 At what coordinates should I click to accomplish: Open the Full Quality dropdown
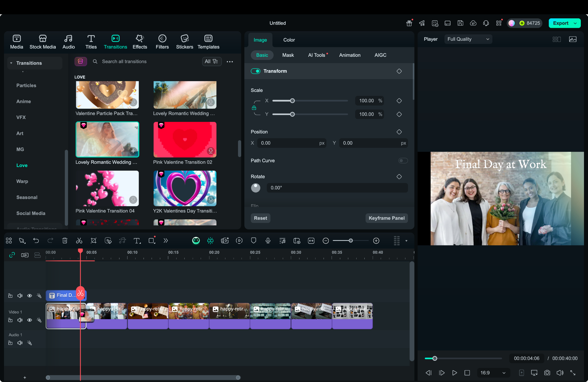coord(468,39)
